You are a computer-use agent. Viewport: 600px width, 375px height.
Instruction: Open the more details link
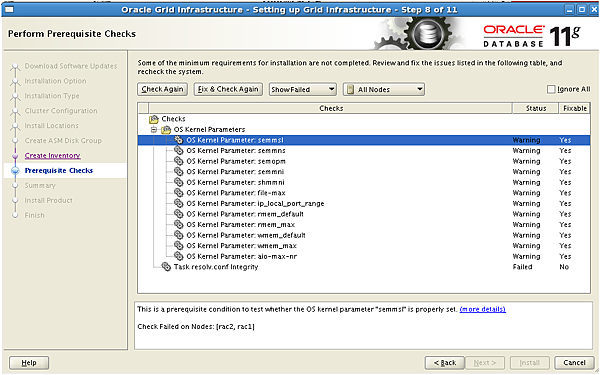(x=483, y=309)
